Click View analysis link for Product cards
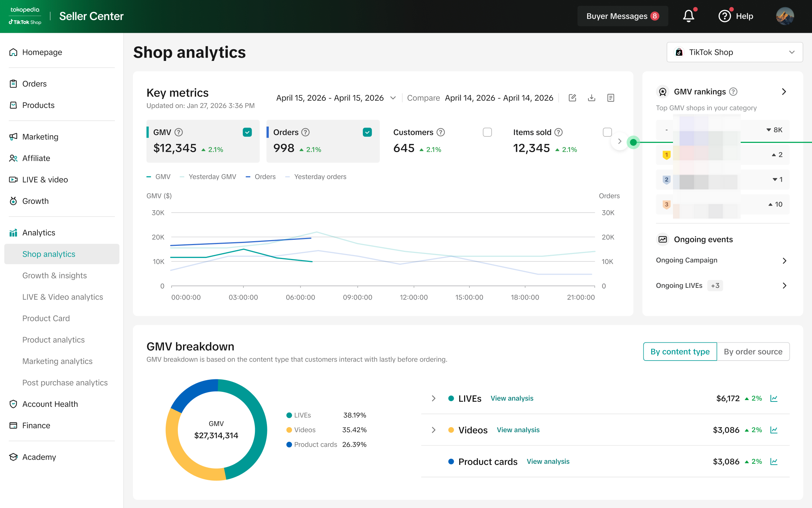Screen dimensions: 812x508 548,461
